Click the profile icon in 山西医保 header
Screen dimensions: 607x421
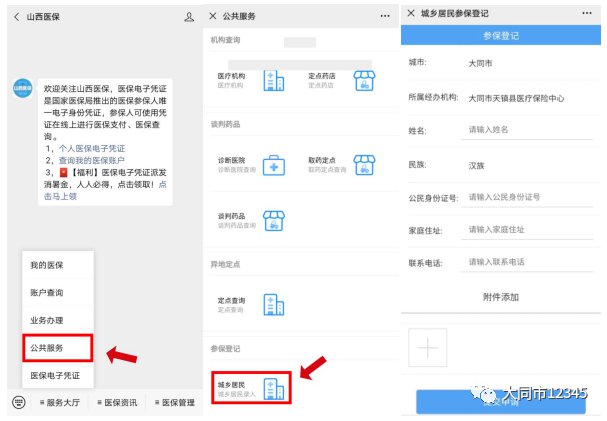189,18
